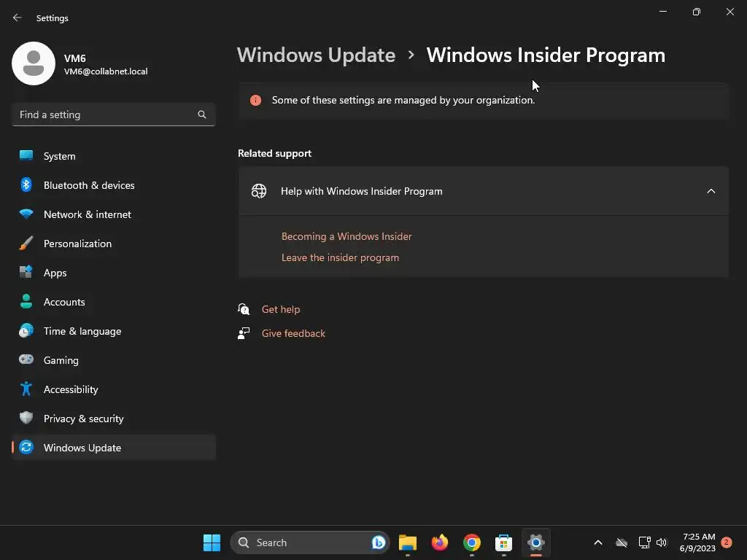Image resolution: width=747 pixels, height=560 pixels.
Task: Select Windows Update in sidebar
Action: (113, 448)
